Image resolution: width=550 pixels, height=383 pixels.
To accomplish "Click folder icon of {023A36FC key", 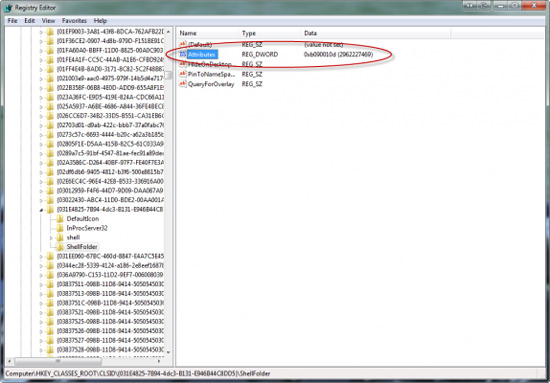I will tap(50, 97).
